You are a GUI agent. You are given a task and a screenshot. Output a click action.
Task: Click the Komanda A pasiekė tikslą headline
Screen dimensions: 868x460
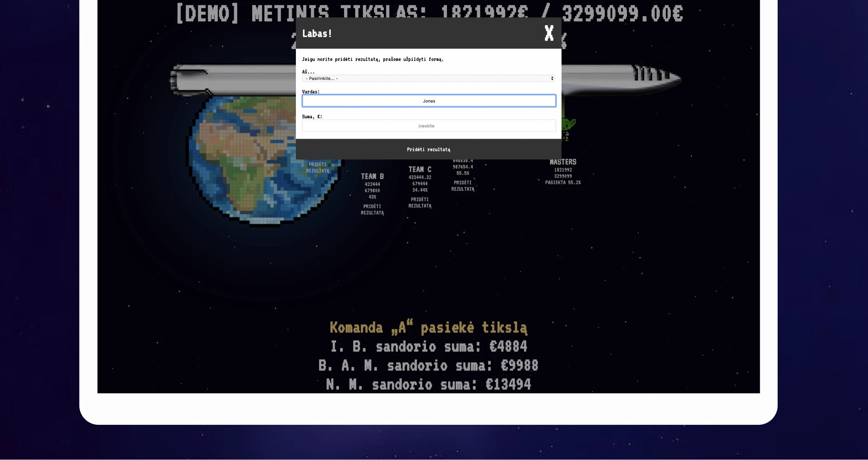click(429, 327)
